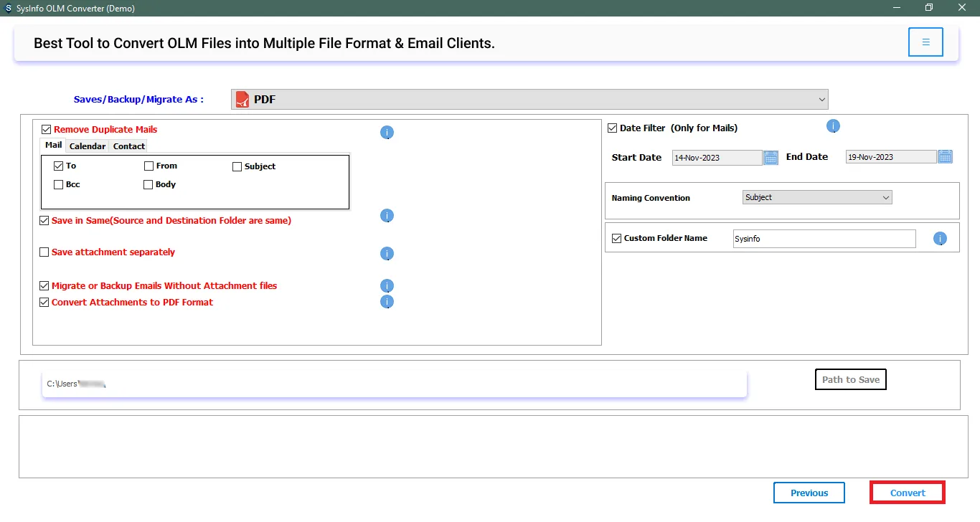Open the hamburger menu button
The image size is (980, 522).
[925, 42]
